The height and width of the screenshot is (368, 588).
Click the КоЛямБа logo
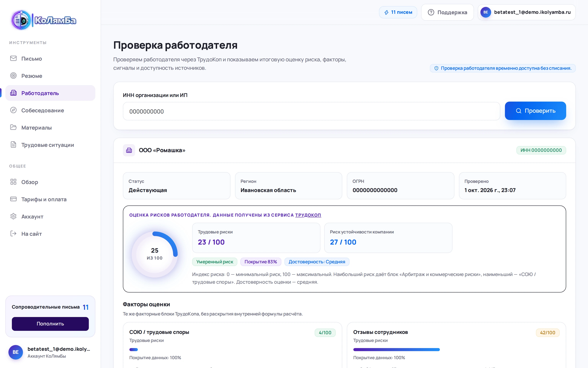(44, 20)
